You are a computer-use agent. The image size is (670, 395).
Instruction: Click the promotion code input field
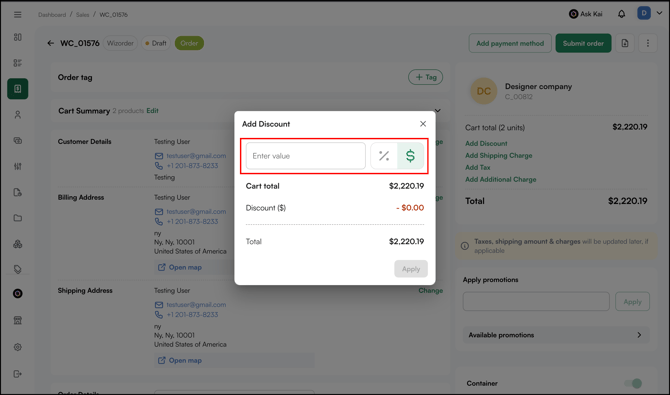point(536,301)
